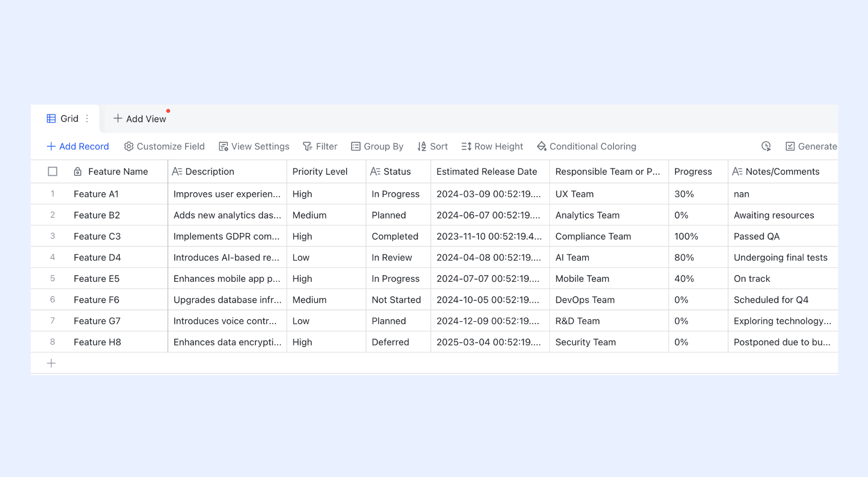Select the Mobile Team cell
Screen dimensions: 868x477
point(609,278)
